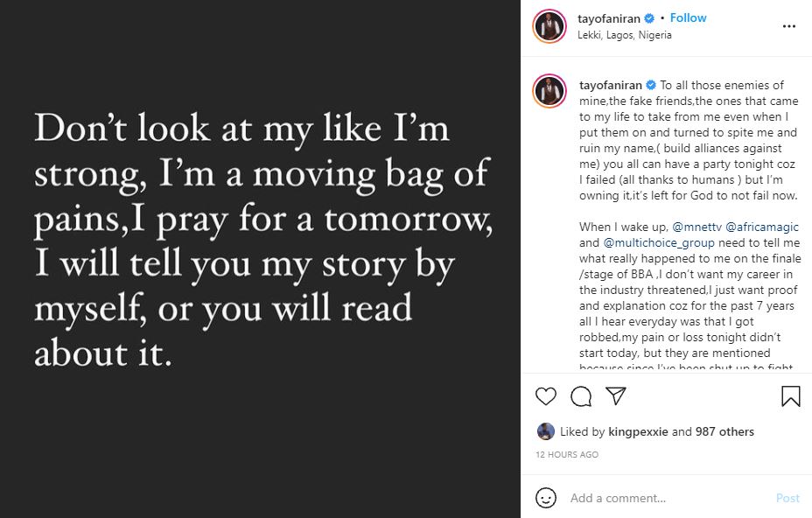Image resolution: width=812 pixels, height=518 pixels.
Task: Click the 12 hours ago timestamp
Action: coord(566,455)
